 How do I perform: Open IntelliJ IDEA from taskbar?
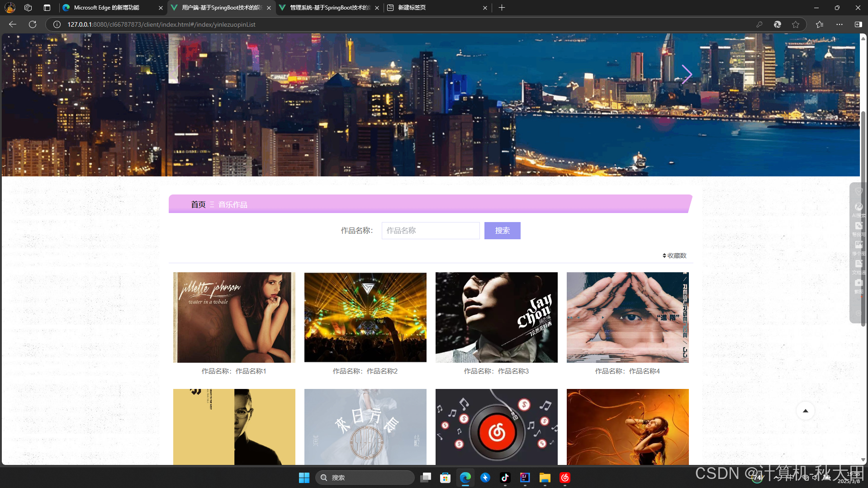(525, 478)
